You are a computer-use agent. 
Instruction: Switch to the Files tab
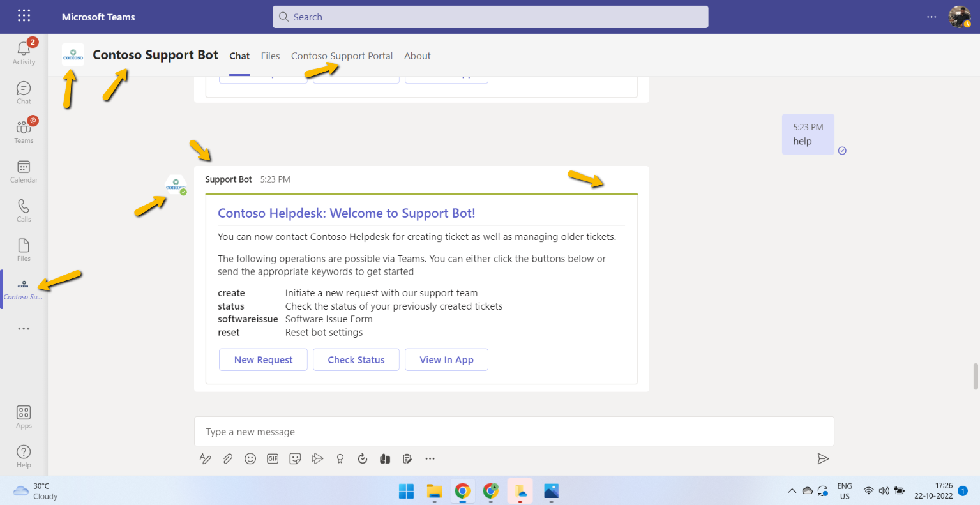(x=270, y=56)
